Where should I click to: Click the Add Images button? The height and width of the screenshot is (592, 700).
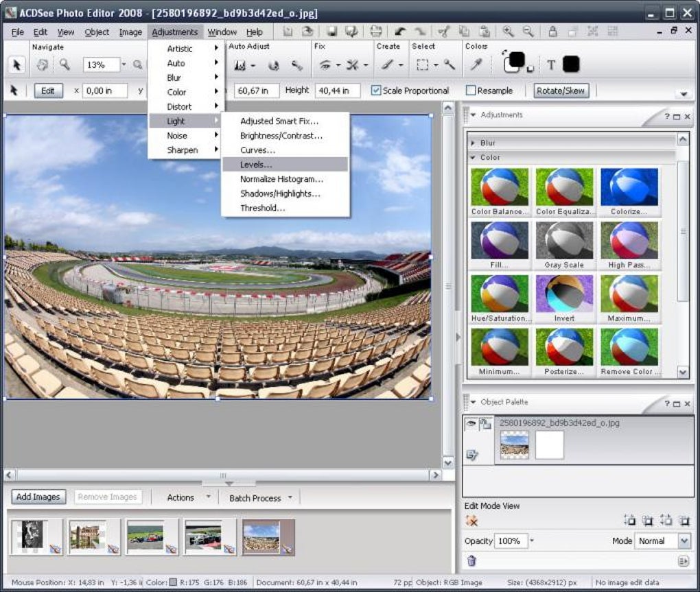point(38,497)
